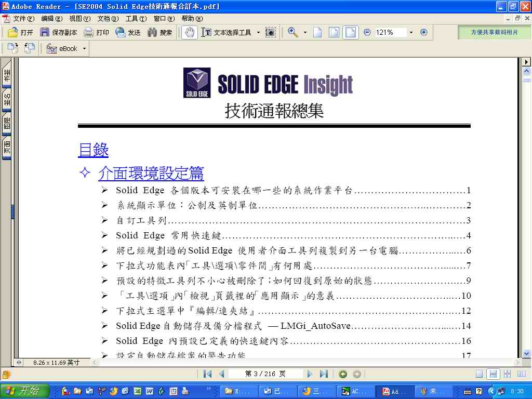Click the zoom out minus button
Image resolution: width=532 pixels, height=399 pixels.
[367, 32]
